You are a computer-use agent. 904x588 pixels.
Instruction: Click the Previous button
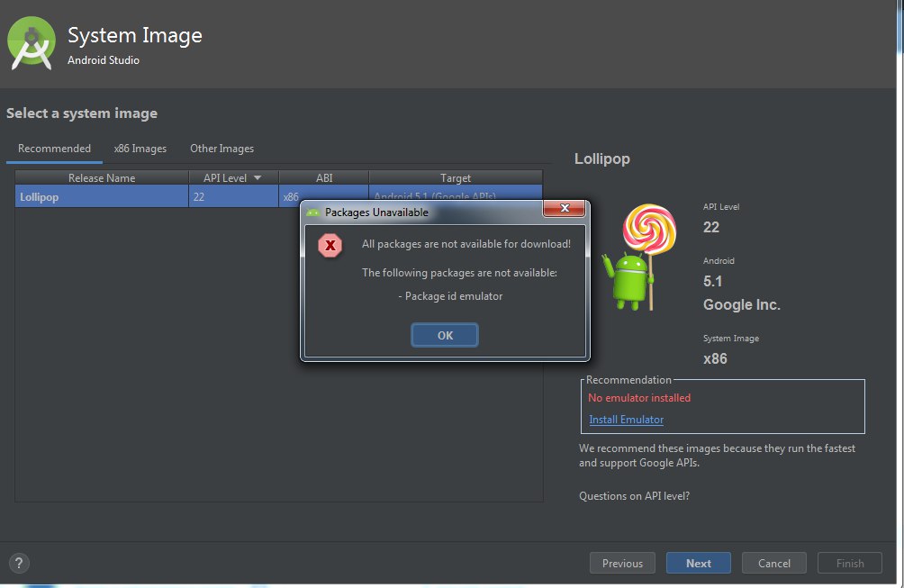[x=622, y=563]
